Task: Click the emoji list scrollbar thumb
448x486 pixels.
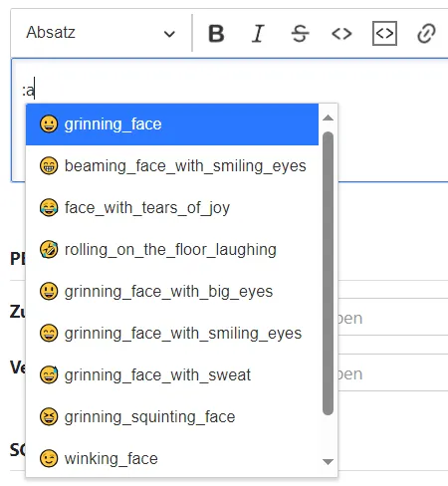Action: coord(328,273)
